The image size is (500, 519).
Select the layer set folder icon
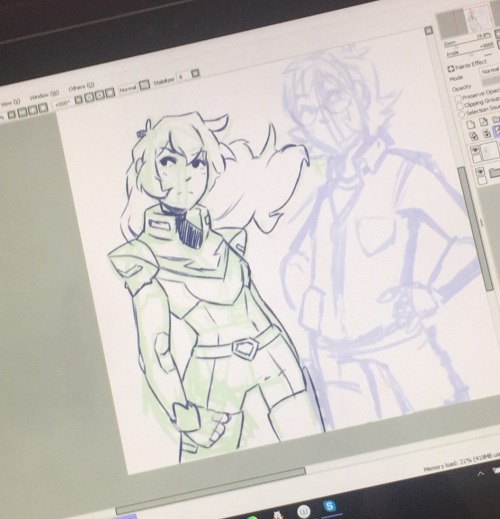pyautogui.click(x=495, y=173)
